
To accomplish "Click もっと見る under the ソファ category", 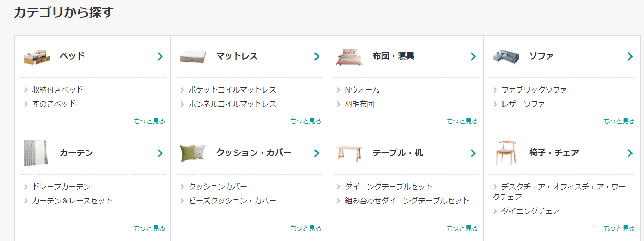I will click(619, 121).
